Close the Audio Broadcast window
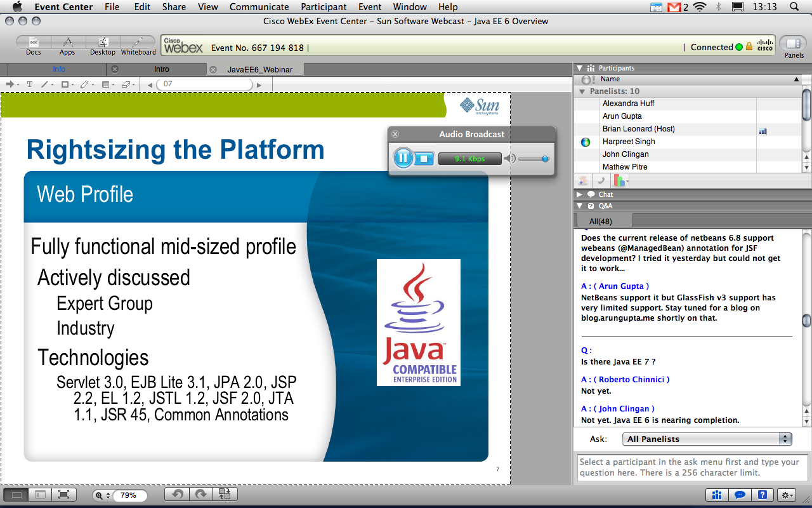 tap(395, 134)
